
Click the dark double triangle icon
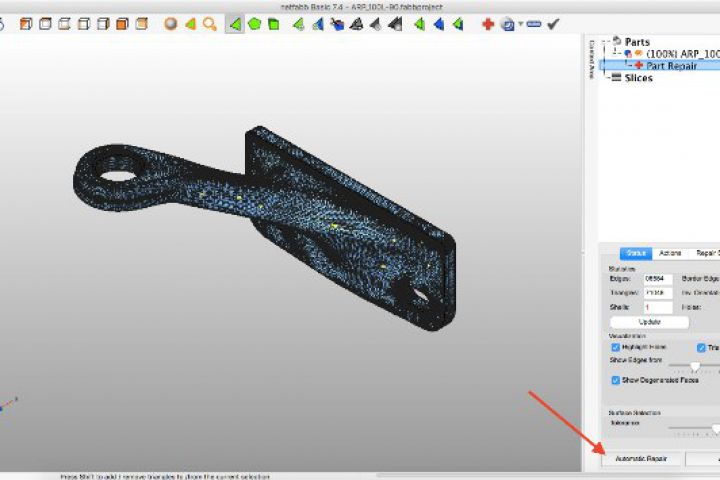click(x=395, y=24)
